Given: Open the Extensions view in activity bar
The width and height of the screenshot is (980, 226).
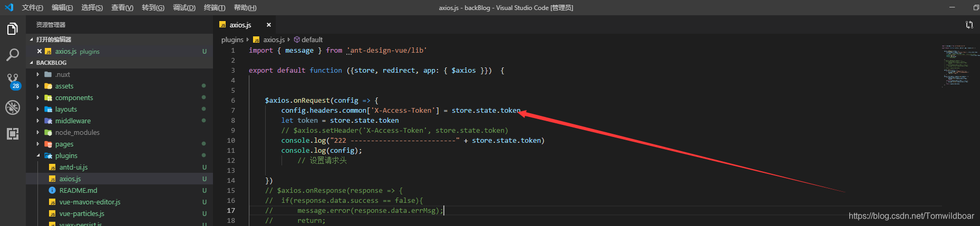Looking at the screenshot, I should [x=13, y=134].
